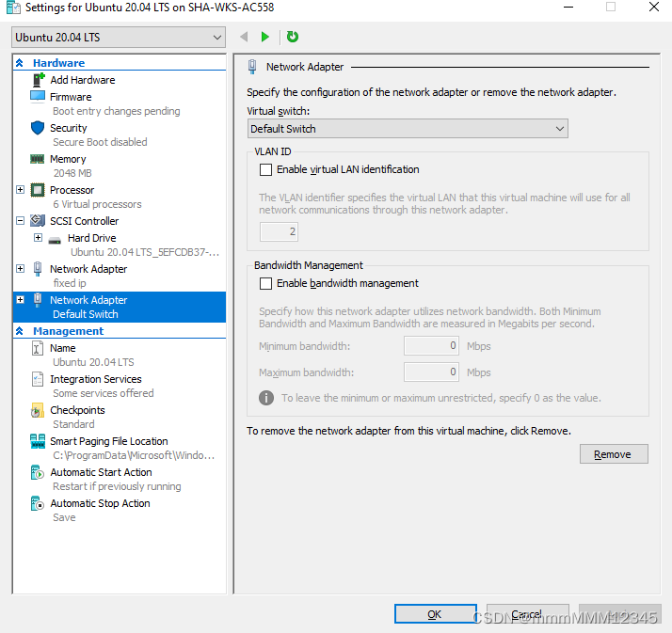672x633 pixels.
Task: Select Security settings item
Action: pos(68,128)
